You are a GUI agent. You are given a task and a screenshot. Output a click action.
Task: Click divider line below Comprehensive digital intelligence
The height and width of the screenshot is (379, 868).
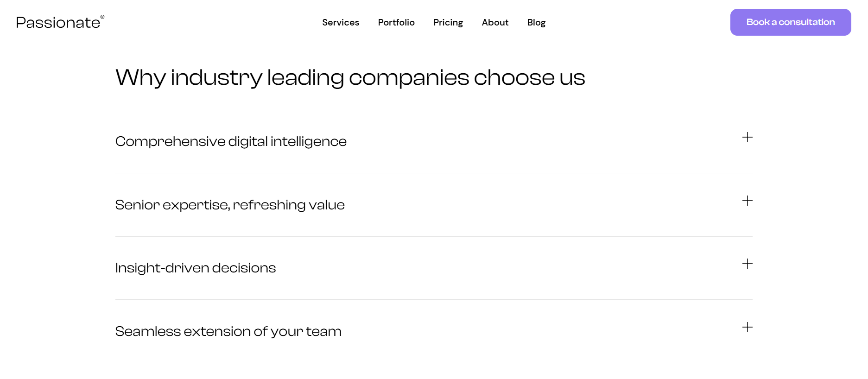[x=433, y=173]
